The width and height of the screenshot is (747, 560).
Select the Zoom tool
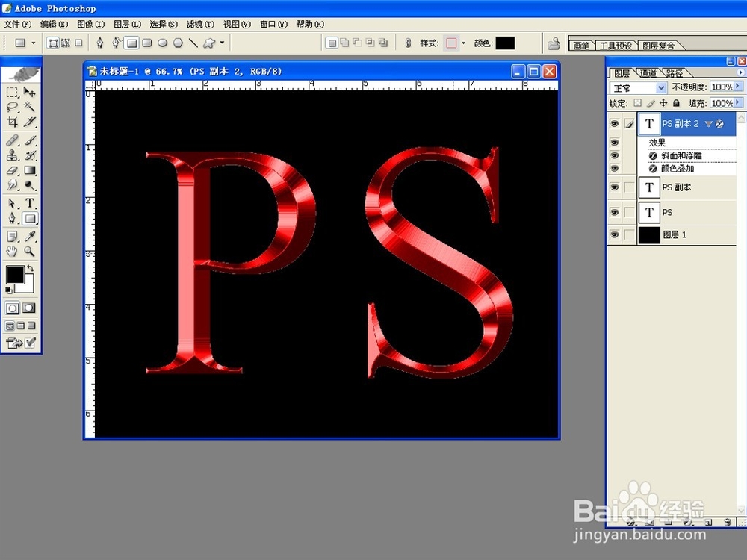(x=28, y=252)
